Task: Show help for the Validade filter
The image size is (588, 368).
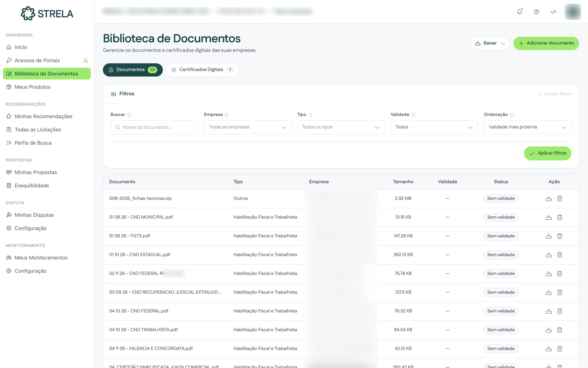Action: tap(413, 115)
